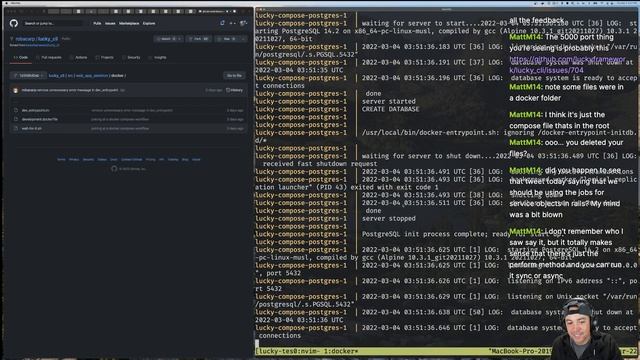The width and height of the screenshot is (640, 360).
Task: Star the lucky_cli repository
Action: [228, 39]
